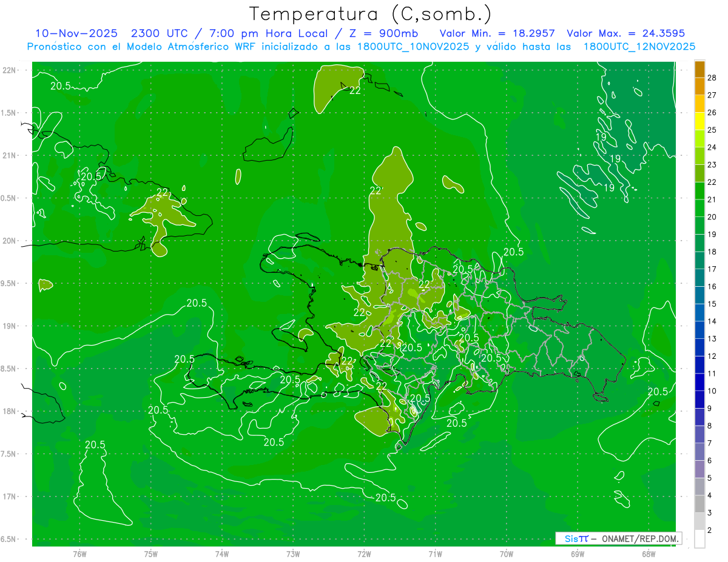Click the 20N latitude axis label
The image size is (728, 562).
[x=10, y=241]
